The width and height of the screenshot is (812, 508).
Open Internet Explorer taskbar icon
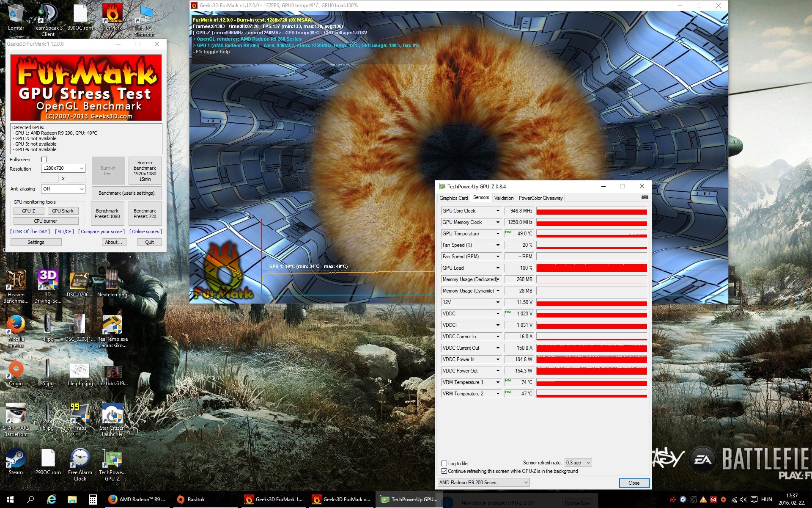pyautogui.click(x=51, y=500)
